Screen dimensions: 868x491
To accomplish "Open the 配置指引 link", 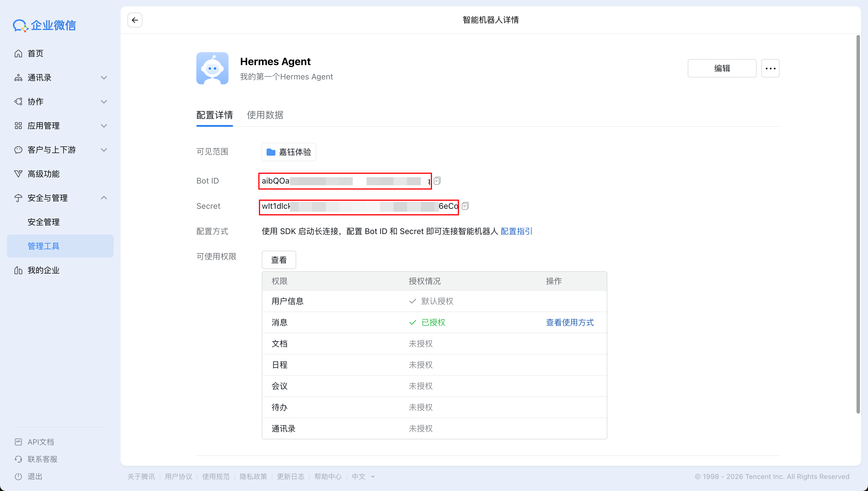I will 516,231.
